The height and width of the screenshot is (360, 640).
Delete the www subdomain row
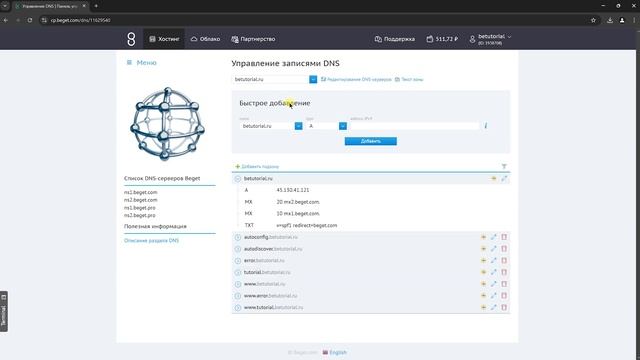(504, 284)
